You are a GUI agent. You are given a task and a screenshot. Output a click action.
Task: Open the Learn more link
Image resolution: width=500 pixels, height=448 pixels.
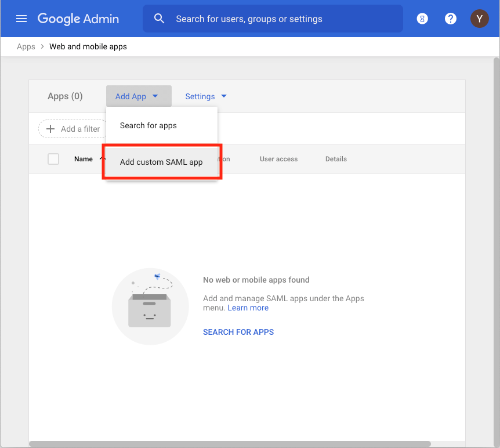coord(248,308)
